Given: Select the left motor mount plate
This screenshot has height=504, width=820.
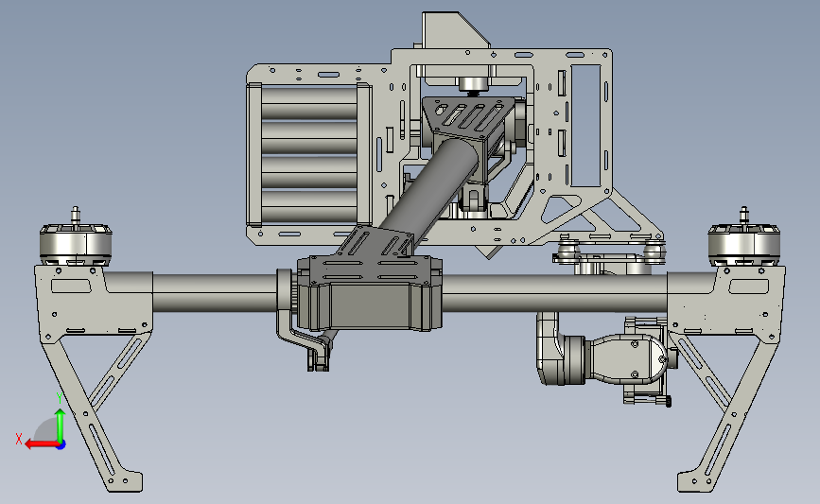Looking at the screenshot, I should [x=93, y=304].
